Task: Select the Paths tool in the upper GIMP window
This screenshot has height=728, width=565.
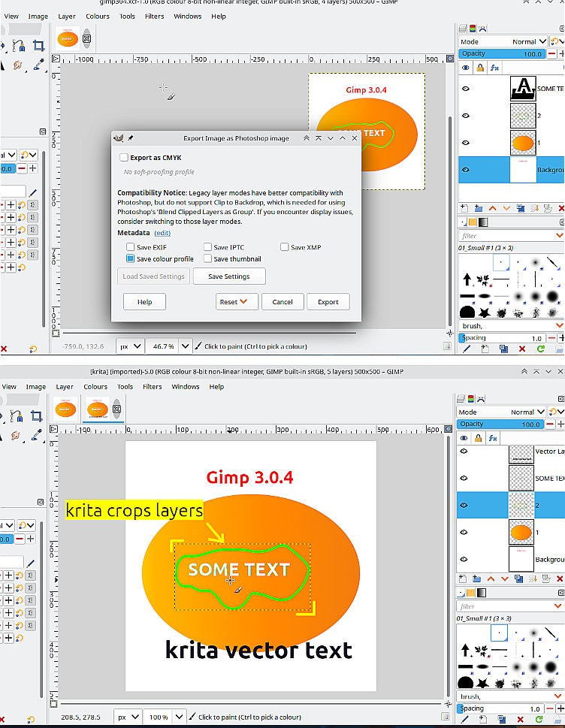Action: pos(19,46)
